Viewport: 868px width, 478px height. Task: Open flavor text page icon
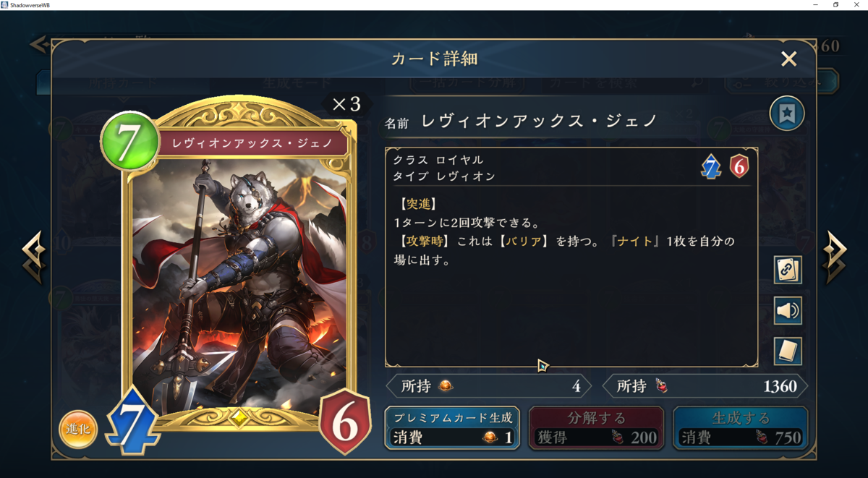(787, 352)
